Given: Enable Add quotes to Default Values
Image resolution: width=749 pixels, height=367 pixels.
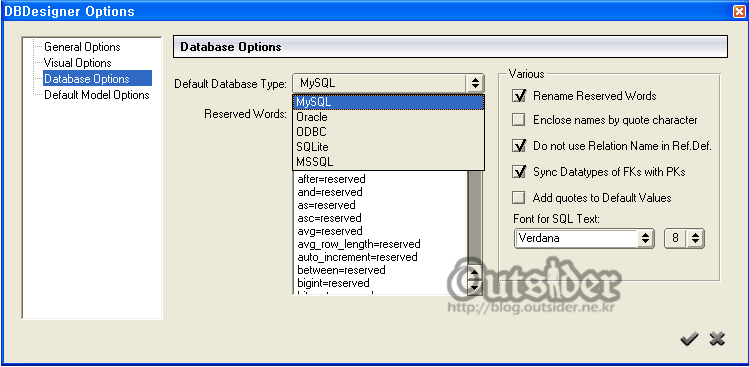Looking at the screenshot, I should pos(519,197).
